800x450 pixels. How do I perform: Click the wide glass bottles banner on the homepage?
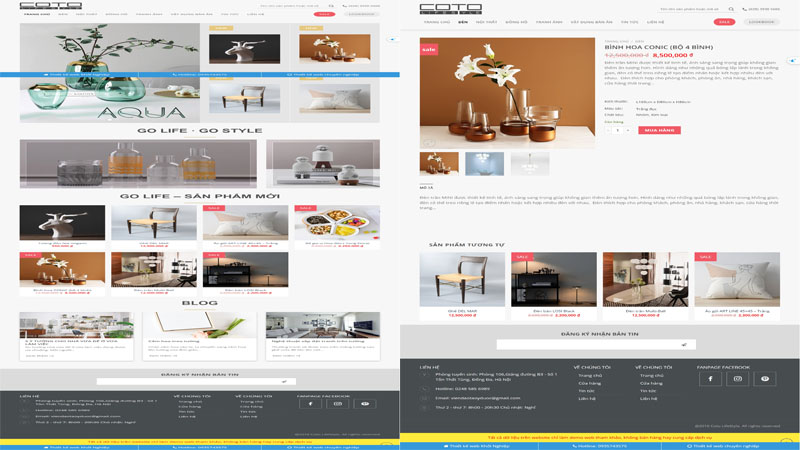point(138,164)
